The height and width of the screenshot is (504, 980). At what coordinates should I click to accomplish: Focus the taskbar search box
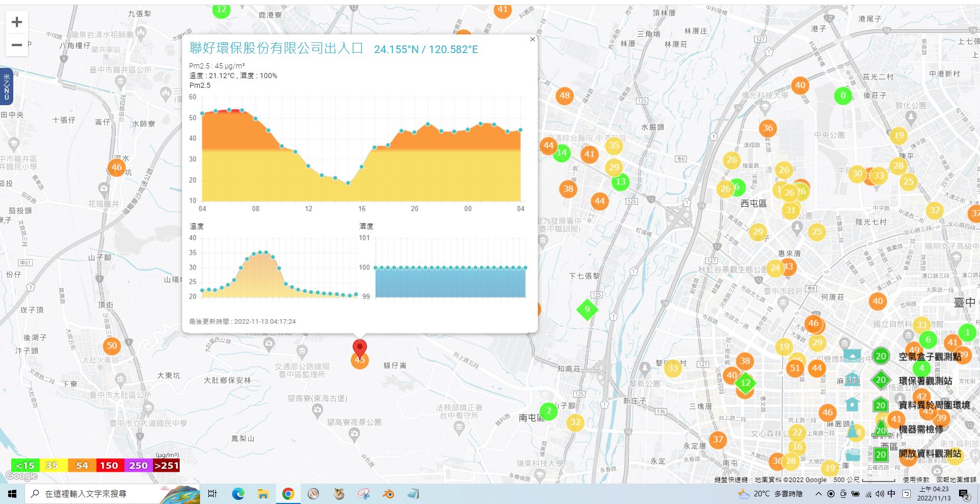tap(112, 494)
